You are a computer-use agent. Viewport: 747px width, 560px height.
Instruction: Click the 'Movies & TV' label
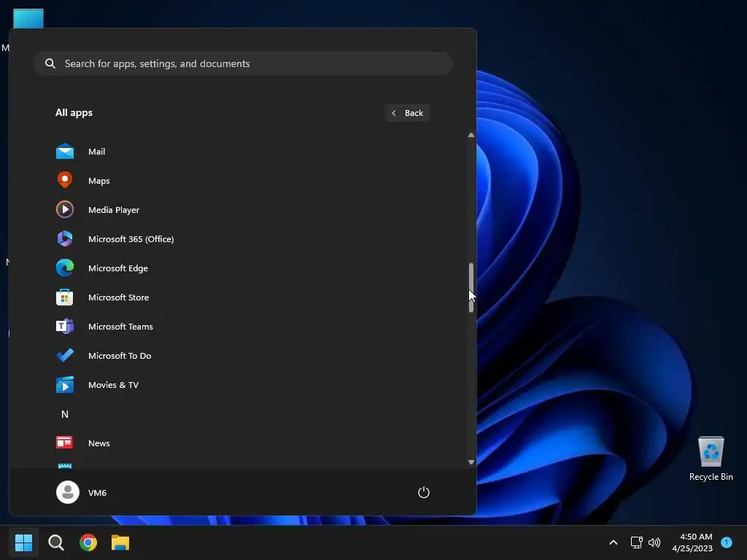coord(113,385)
